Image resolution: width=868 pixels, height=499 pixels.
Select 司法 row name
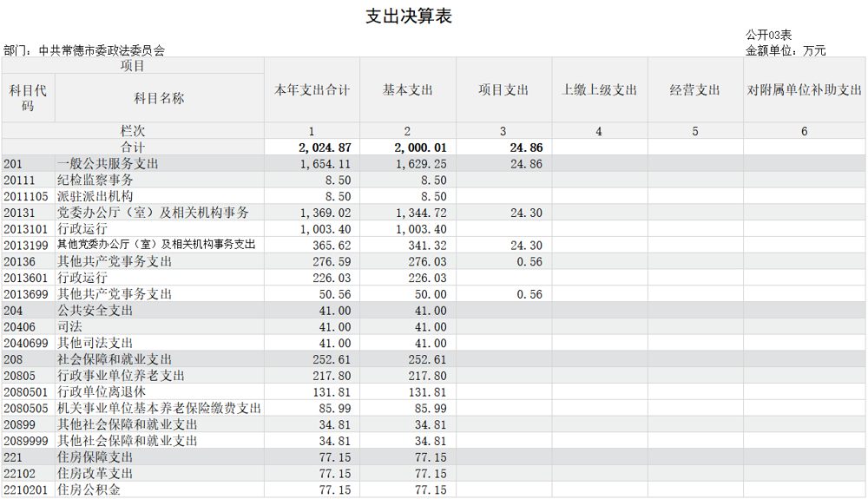(x=69, y=326)
